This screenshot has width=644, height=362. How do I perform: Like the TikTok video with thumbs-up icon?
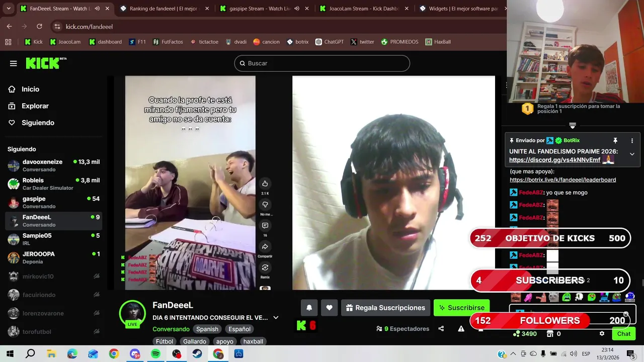(265, 184)
